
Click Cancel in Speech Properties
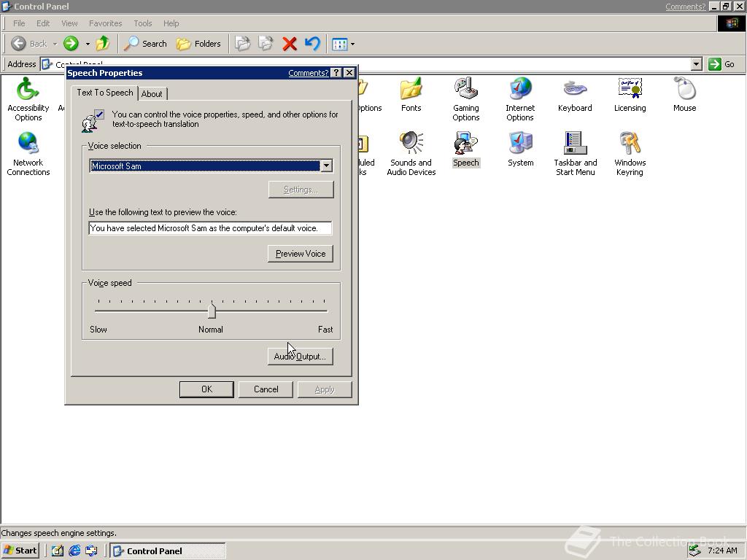pos(266,389)
